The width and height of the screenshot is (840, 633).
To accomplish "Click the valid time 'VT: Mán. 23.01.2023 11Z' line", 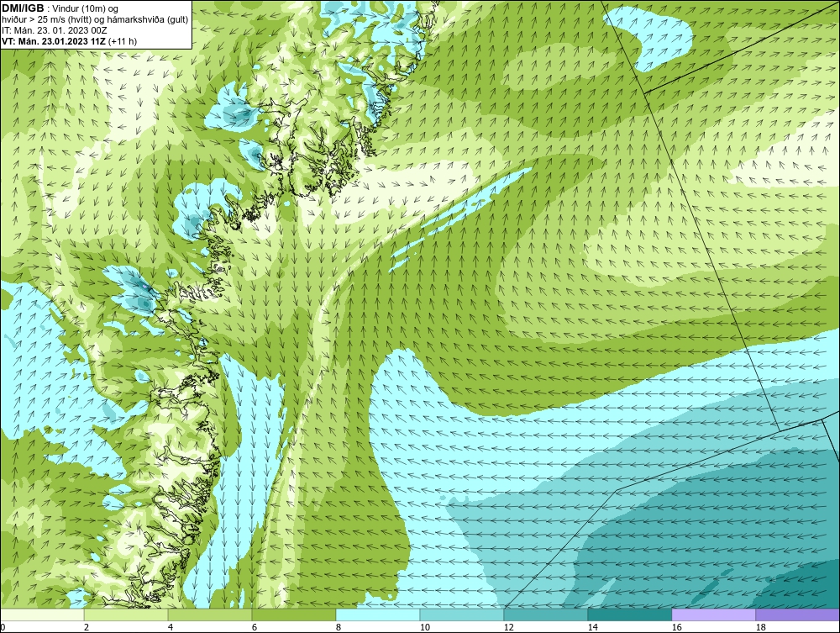I will point(69,41).
